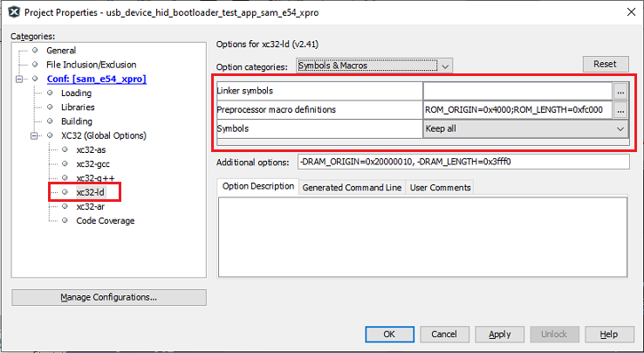The image size is (644, 353).
Task: Select the xc32-ld tree node
Action: click(91, 192)
